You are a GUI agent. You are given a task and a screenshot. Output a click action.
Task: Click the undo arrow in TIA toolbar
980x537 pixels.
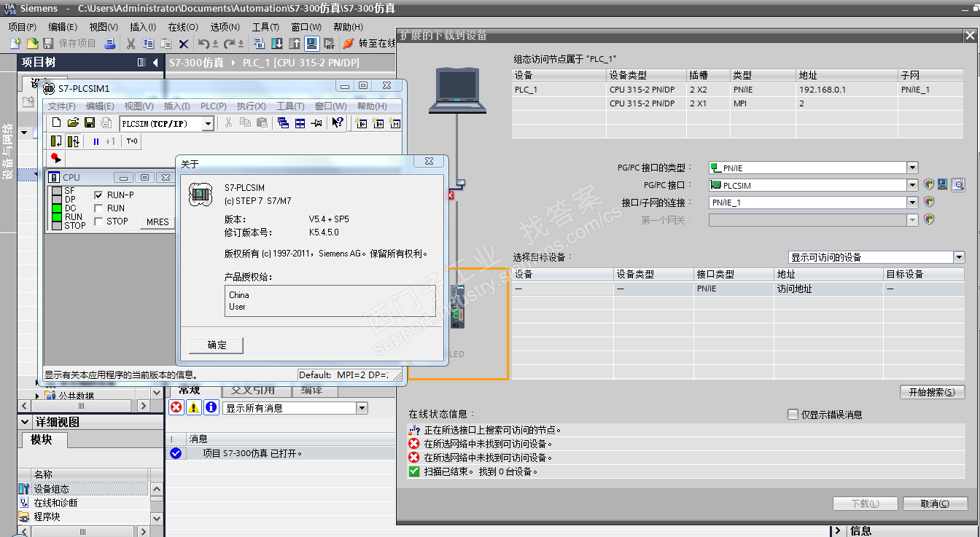coord(203,44)
